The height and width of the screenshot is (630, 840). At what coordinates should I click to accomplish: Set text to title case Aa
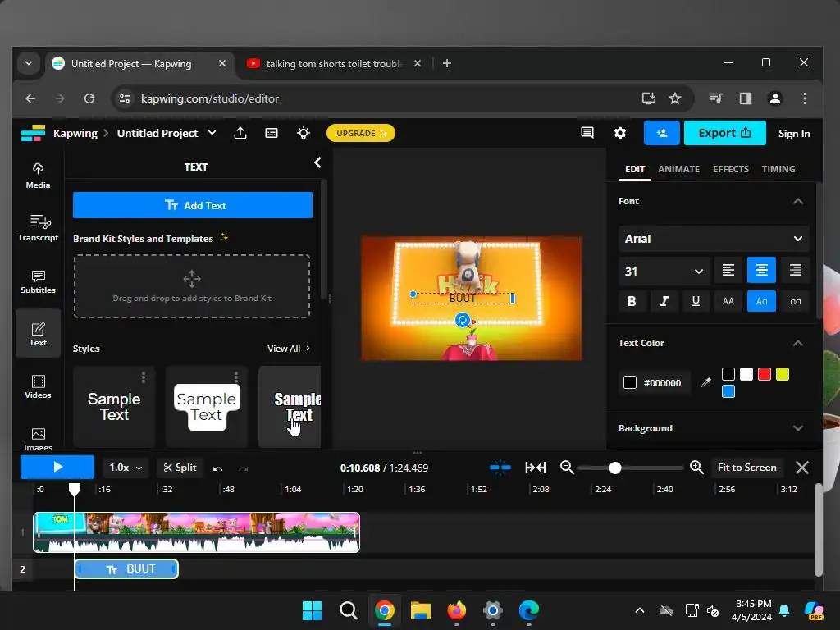point(761,301)
